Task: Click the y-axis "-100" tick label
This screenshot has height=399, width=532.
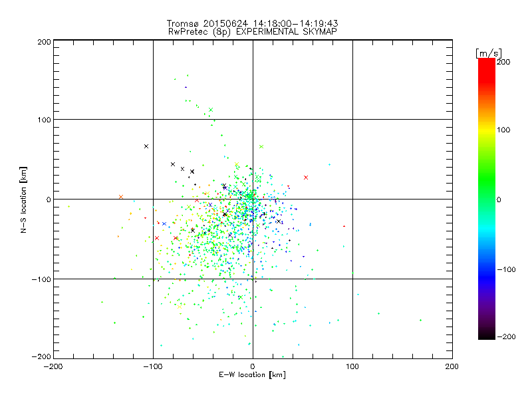Action: point(41,279)
